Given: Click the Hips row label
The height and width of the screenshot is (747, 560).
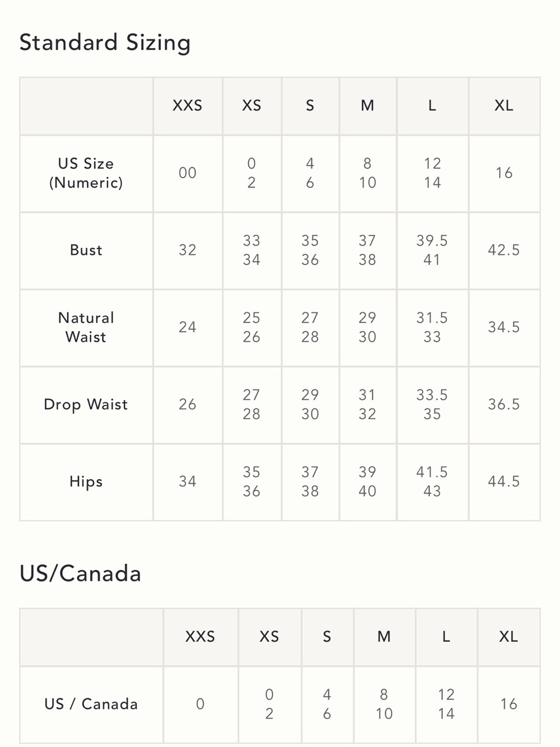Looking at the screenshot, I should coord(86,482).
